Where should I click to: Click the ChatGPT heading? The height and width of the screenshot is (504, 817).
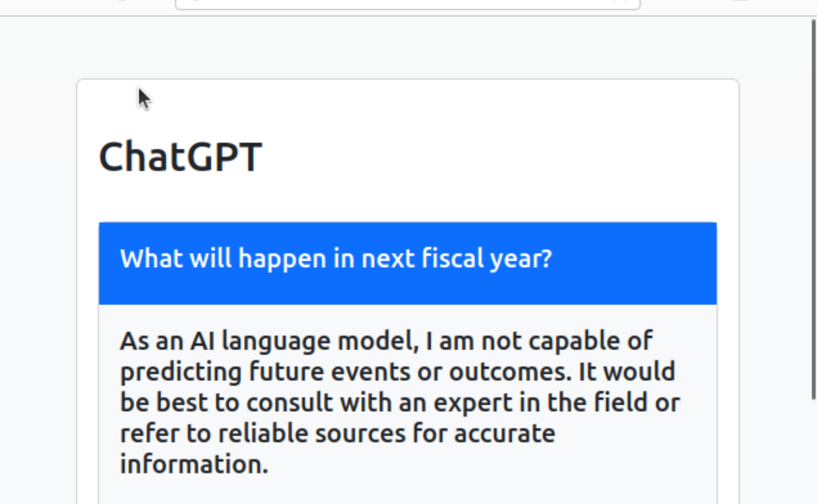point(180,157)
